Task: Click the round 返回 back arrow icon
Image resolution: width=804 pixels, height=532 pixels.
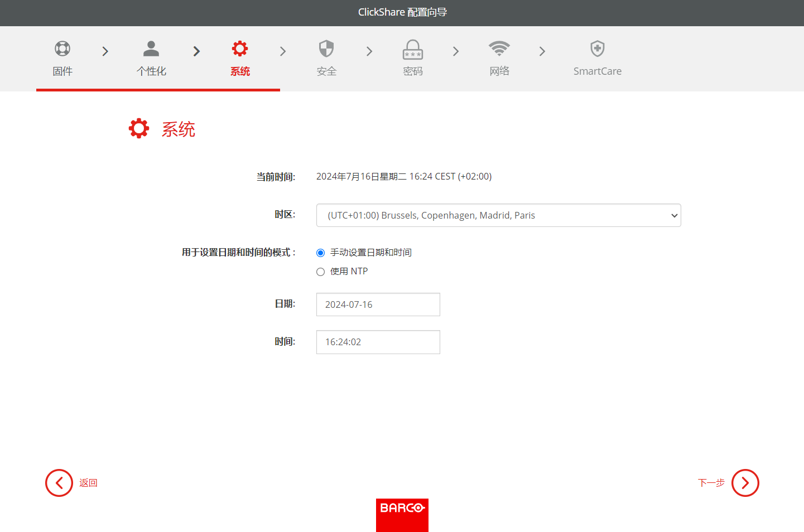Action: 59,483
